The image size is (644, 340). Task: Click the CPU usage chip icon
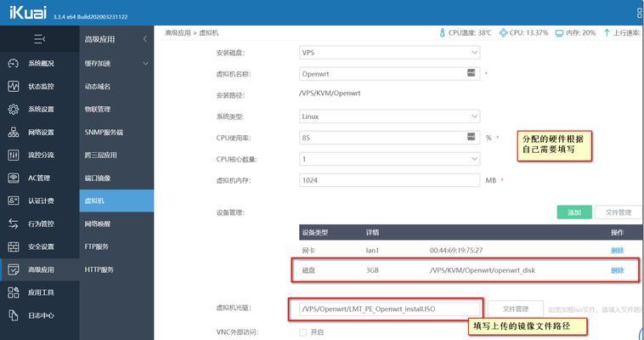coord(503,33)
